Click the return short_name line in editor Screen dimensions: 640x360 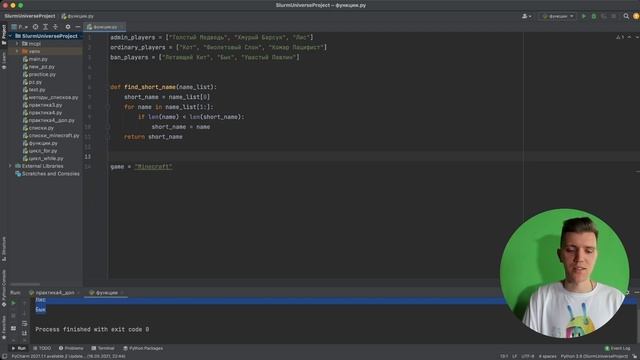pos(153,137)
